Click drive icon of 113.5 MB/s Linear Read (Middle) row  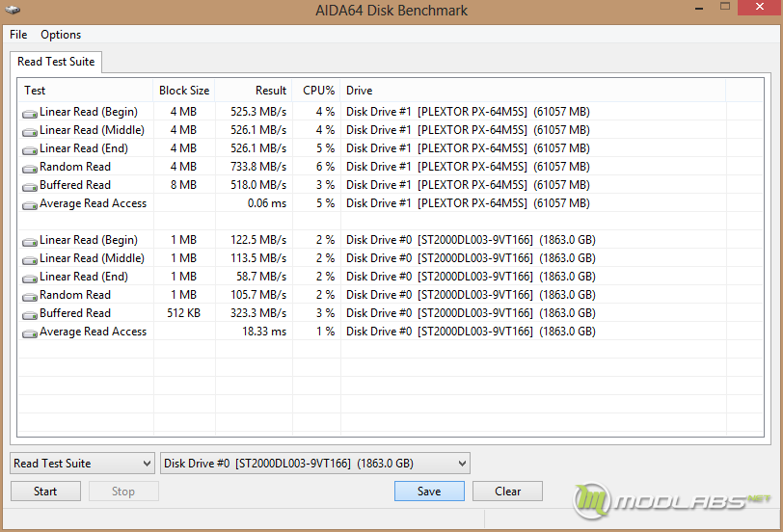(x=30, y=260)
